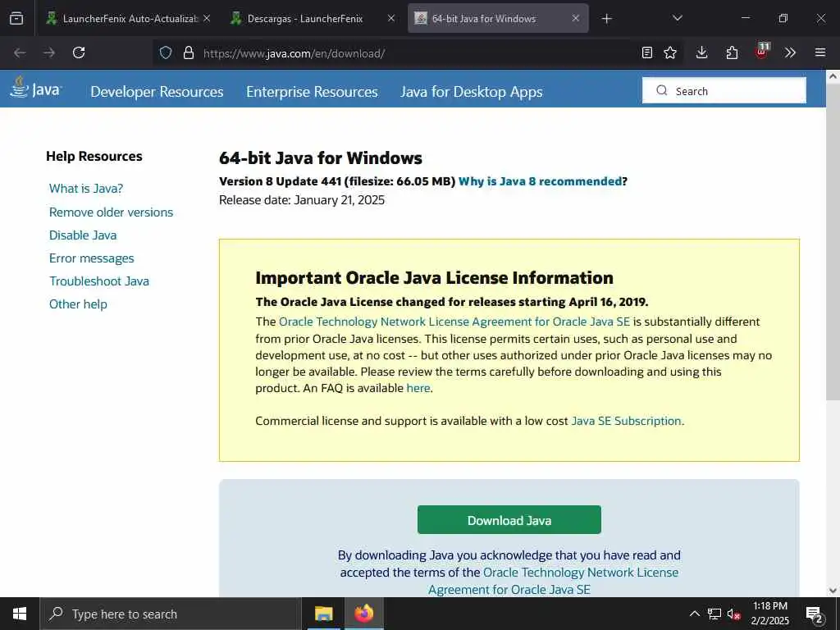Open Firefox View icon in tab bar
This screenshot has width=840, height=630.
point(16,19)
